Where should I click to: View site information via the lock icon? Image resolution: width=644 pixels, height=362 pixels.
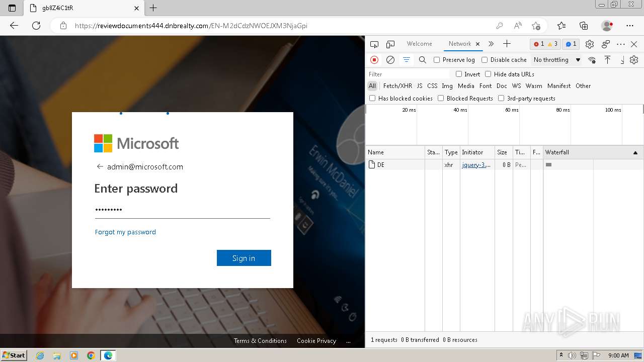click(63, 26)
